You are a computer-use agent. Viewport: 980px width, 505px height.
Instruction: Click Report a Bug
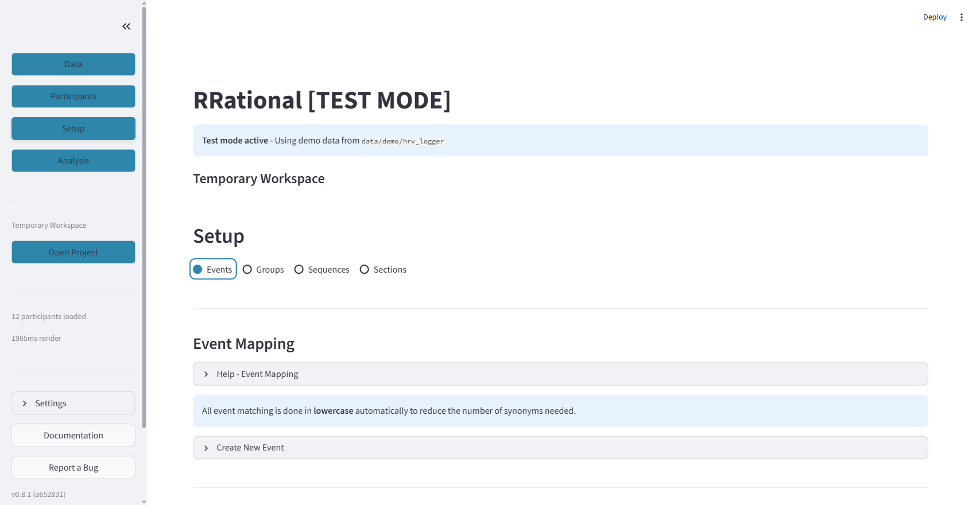(73, 468)
